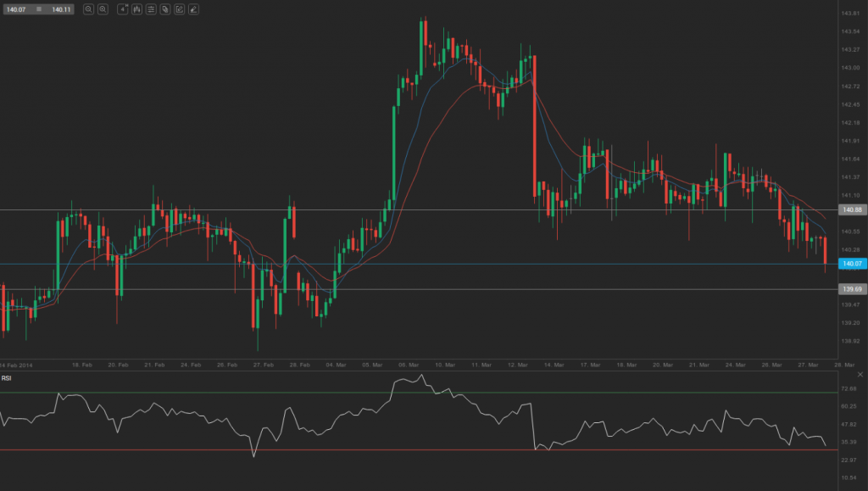Select the 28. Mar date label
The height and width of the screenshot is (491, 868).
pos(843,364)
